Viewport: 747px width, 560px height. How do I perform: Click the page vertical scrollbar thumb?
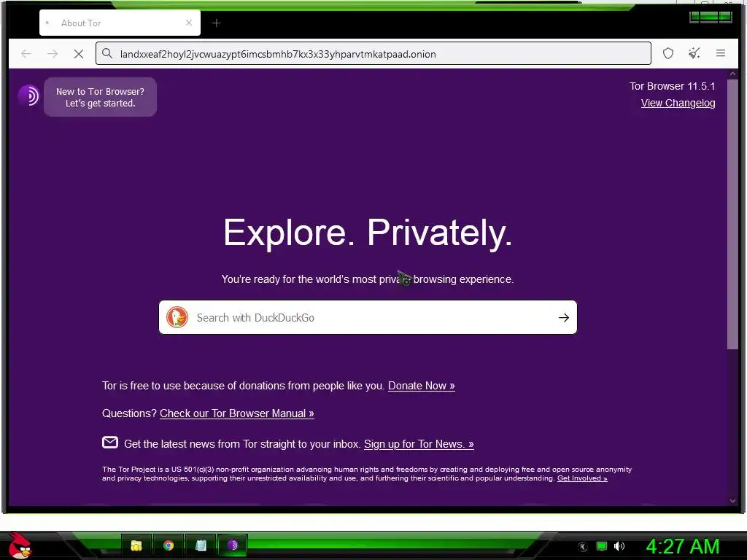[x=732, y=214]
